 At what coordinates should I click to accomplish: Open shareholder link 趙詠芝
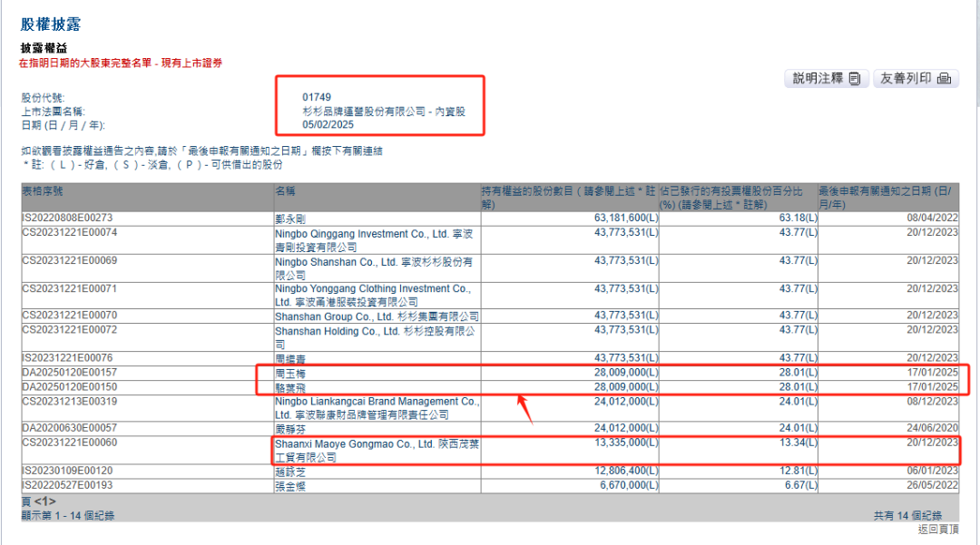pos(290,472)
